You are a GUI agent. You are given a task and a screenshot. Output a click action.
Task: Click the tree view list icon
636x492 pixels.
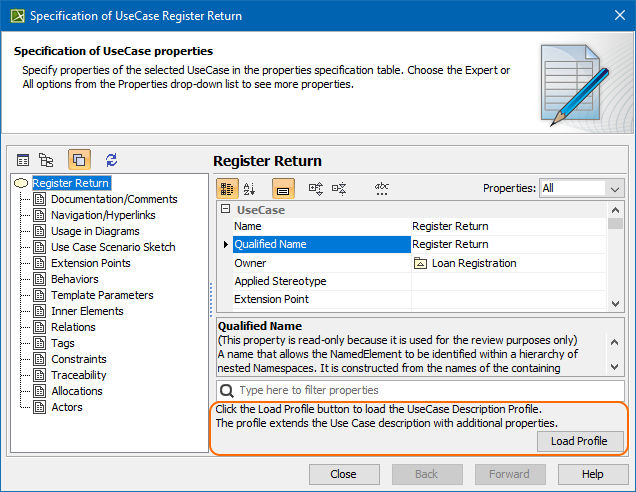click(23, 159)
